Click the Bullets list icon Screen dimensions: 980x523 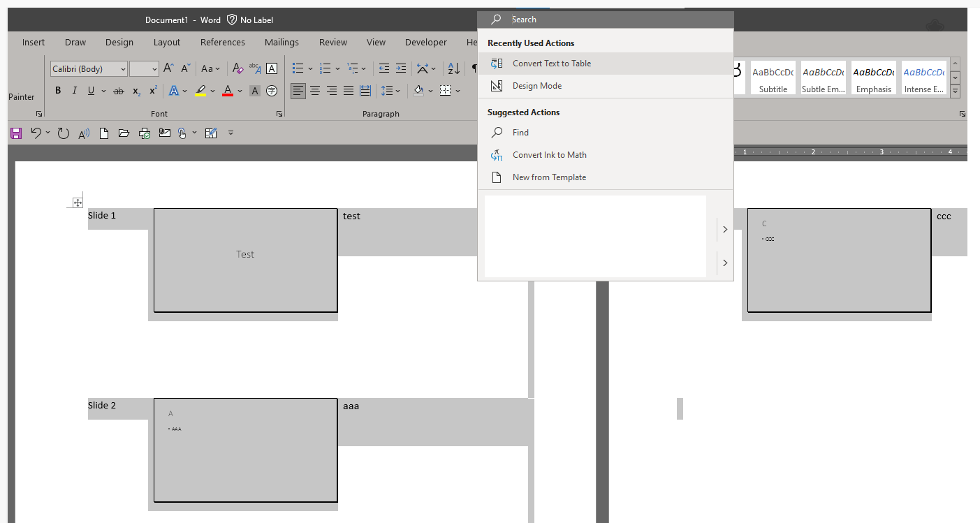(298, 68)
